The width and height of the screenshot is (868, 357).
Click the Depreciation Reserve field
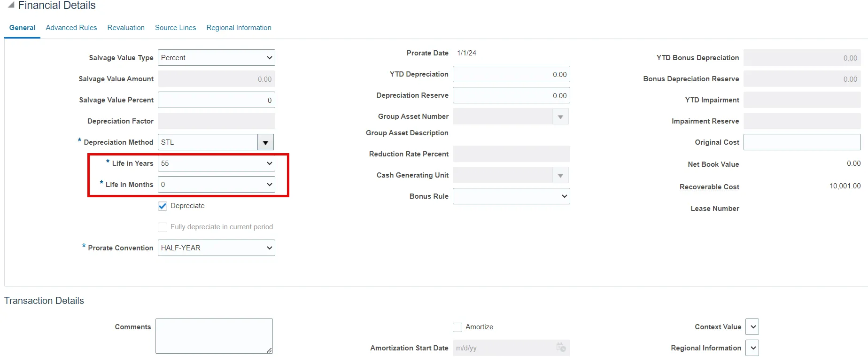tap(512, 95)
